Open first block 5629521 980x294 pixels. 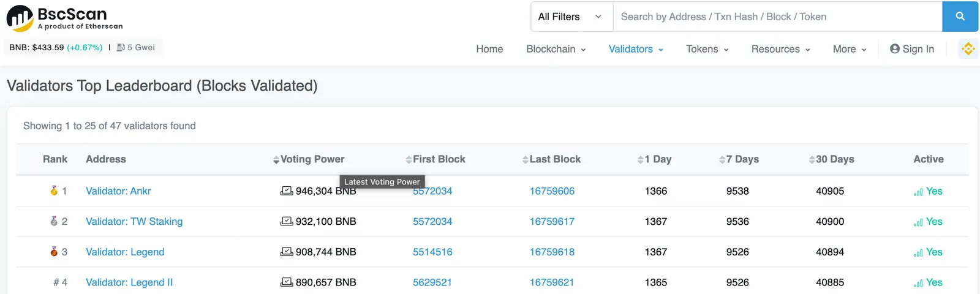(432, 283)
